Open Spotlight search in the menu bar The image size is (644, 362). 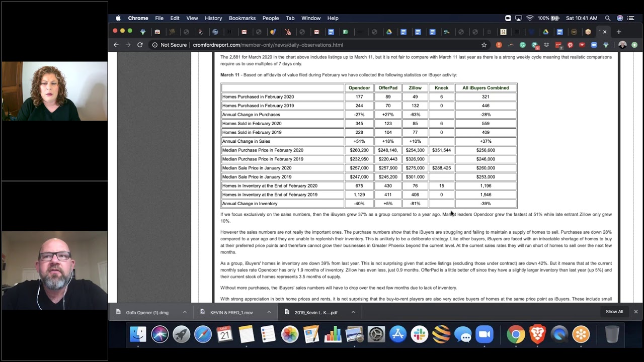[x=608, y=18]
